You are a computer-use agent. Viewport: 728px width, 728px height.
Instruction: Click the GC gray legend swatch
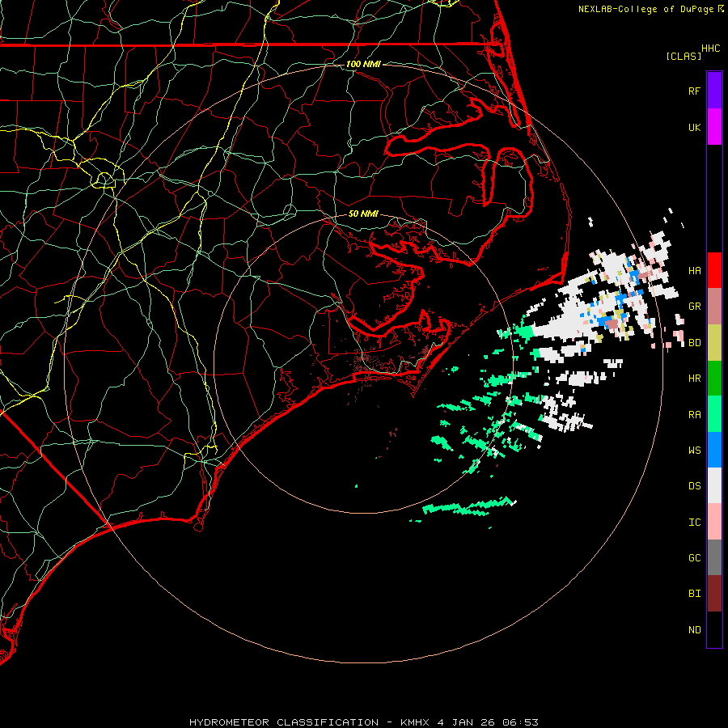[x=714, y=557]
